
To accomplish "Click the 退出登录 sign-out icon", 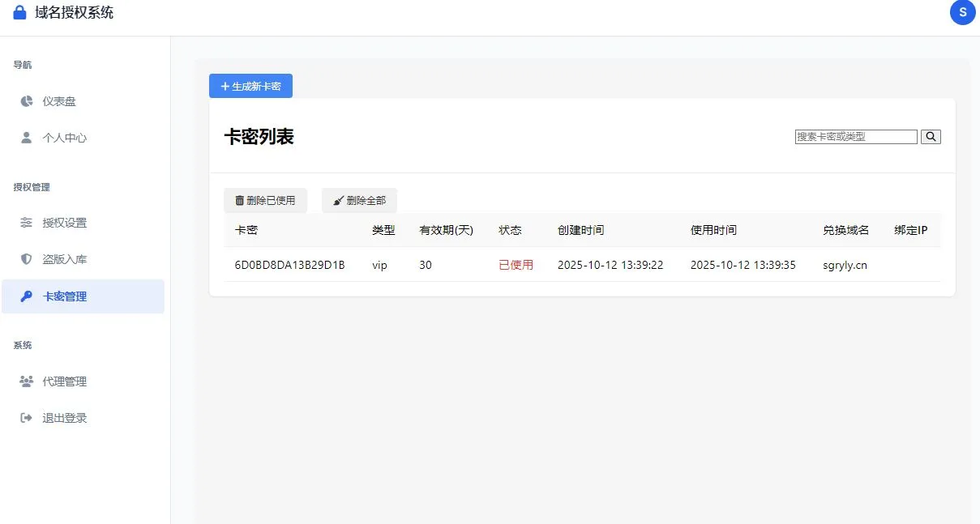I will pyautogui.click(x=27, y=418).
